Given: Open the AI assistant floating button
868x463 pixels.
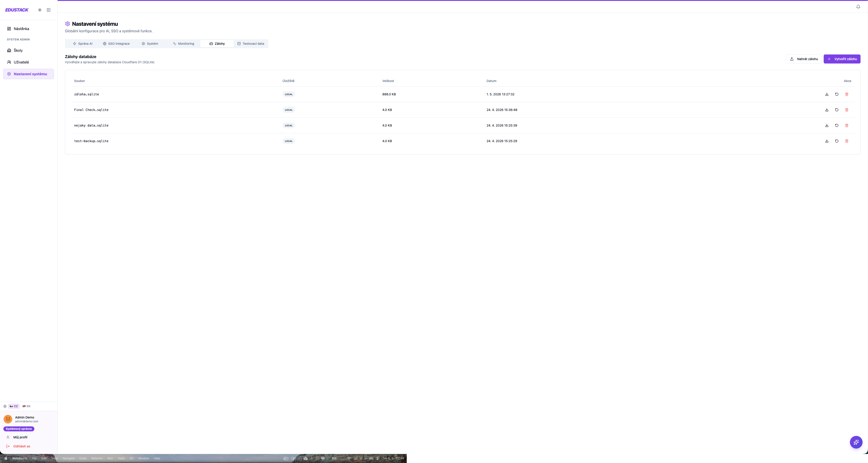Looking at the screenshot, I should click(x=856, y=442).
